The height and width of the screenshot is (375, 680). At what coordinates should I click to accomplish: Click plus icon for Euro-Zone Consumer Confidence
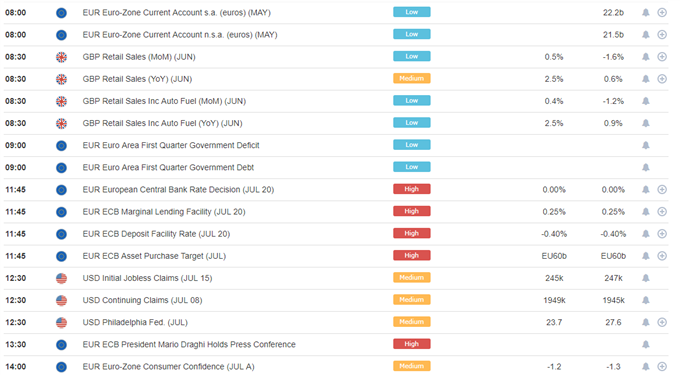(x=662, y=366)
